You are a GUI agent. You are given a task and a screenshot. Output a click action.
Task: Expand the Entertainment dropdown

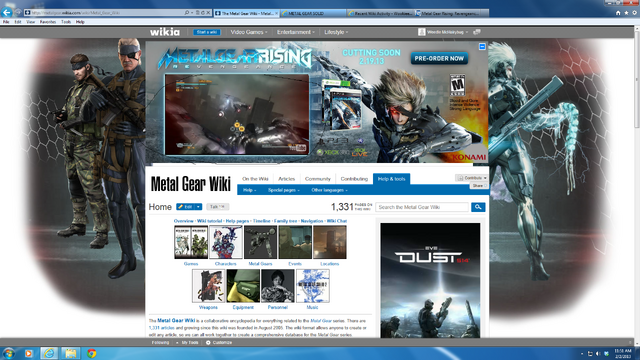(296, 32)
